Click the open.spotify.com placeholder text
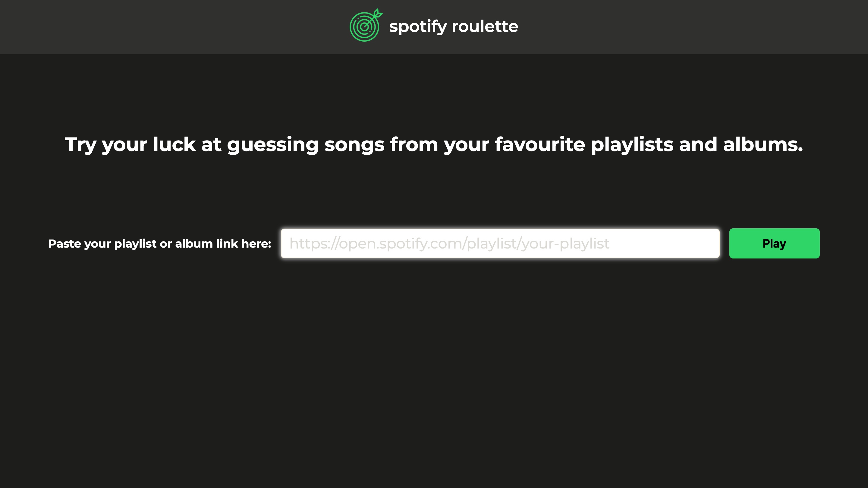The width and height of the screenshot is (868, 488). [449, 243]
